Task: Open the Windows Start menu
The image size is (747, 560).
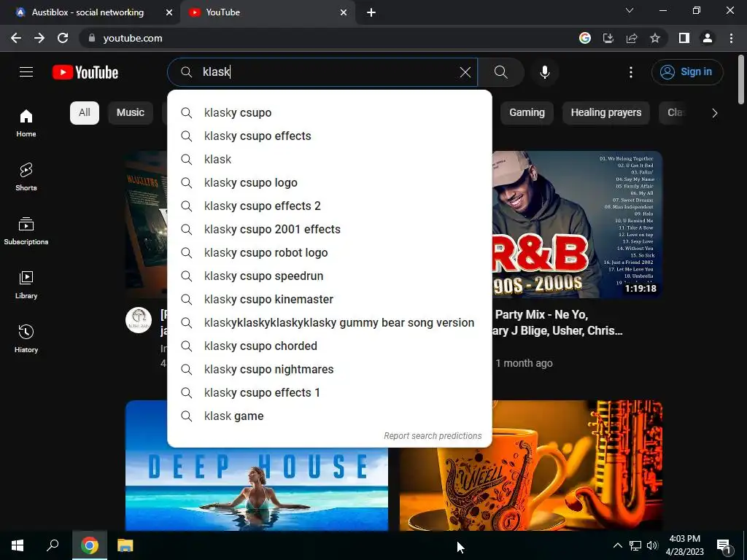Action: click(x=18, y=545)
